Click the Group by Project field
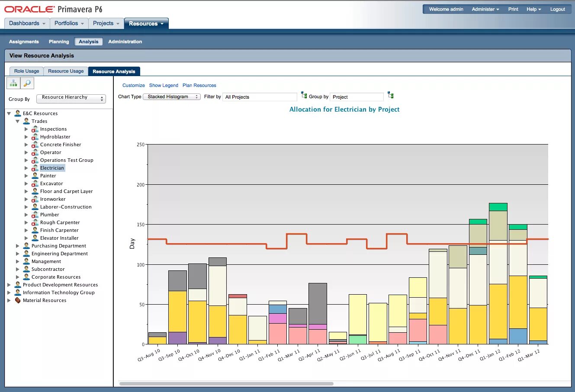The height and width of the screenshot is (392, 575). [357, 97]
